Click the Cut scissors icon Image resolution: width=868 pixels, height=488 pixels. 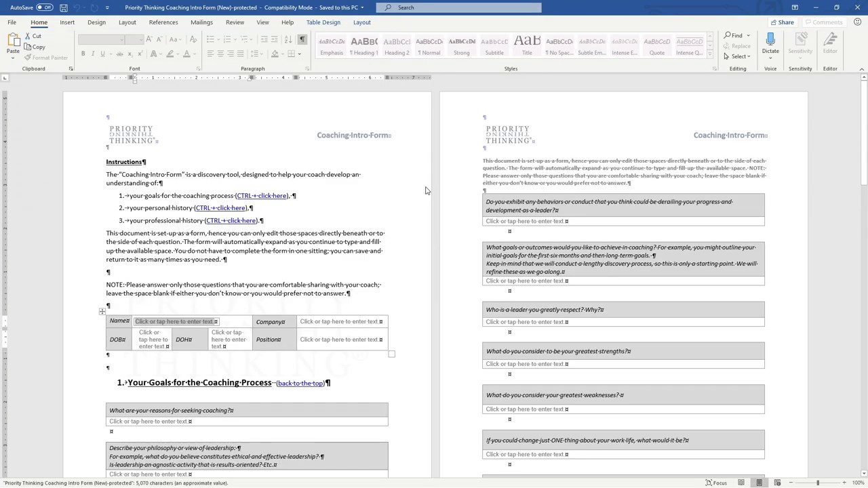(28, 36)
